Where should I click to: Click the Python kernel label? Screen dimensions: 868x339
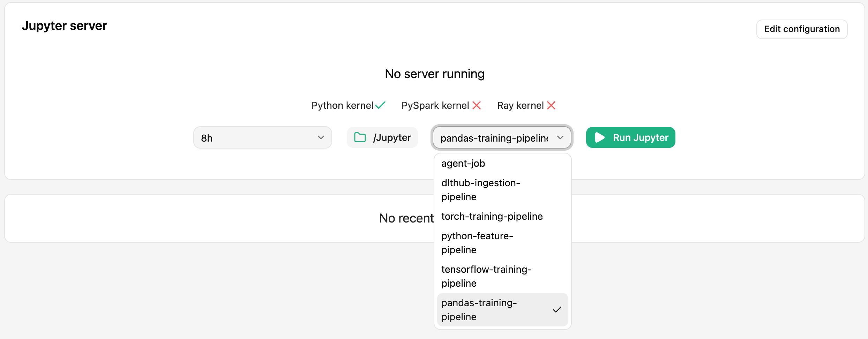(x=342, y=105)
